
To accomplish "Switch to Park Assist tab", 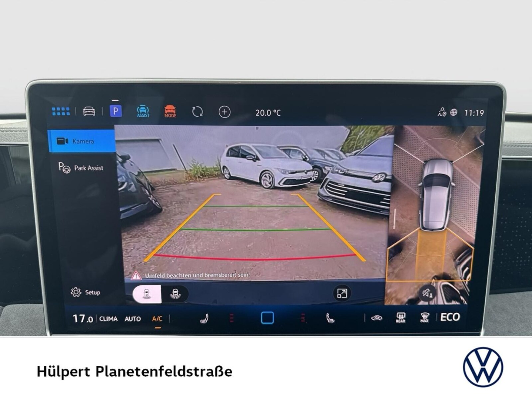I will [81, 168].
